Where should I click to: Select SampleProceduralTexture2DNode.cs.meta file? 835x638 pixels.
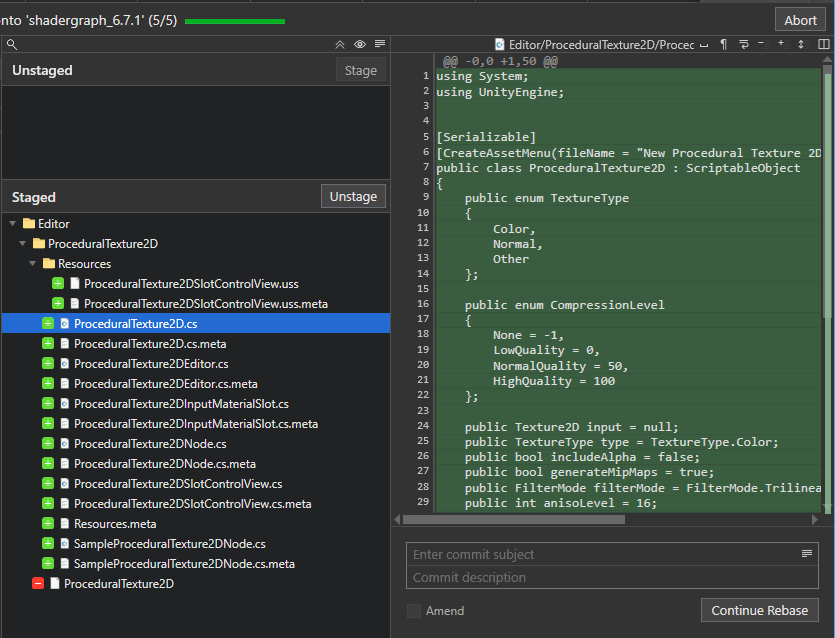(196, 563)
